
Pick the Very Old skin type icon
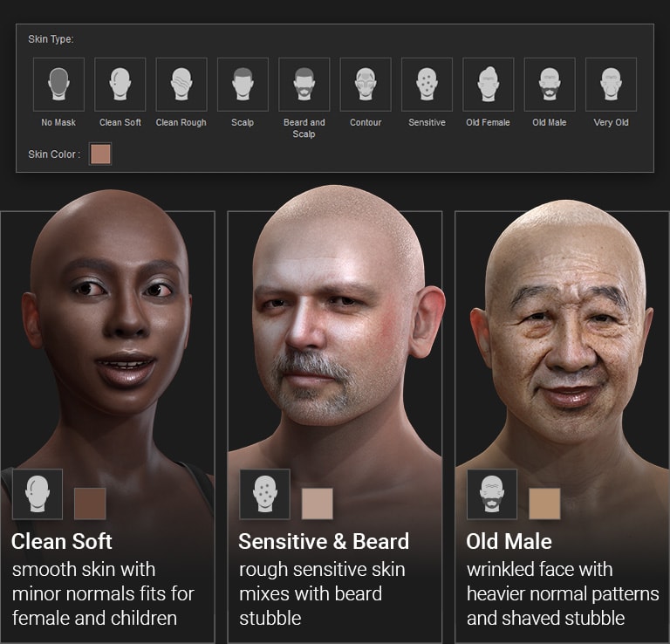click(611, 85)
